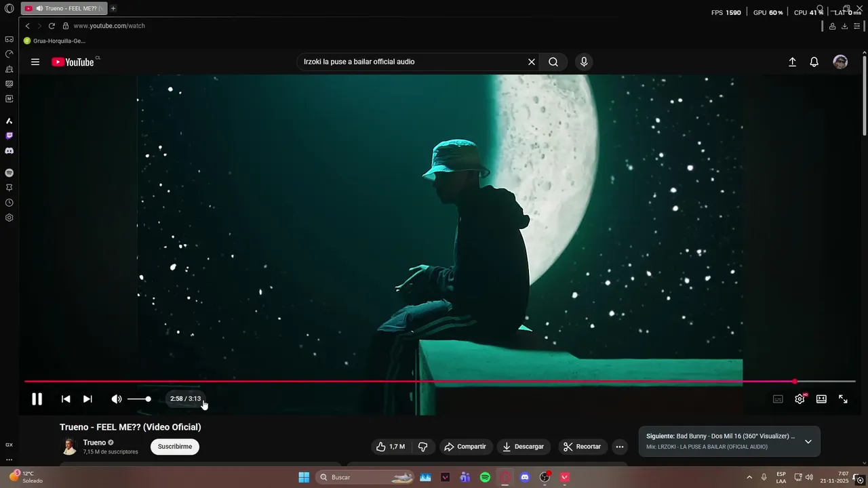Viewport: 868px width, 488px height.
Task: Click the Compartir share button
Action: point(465,447)
